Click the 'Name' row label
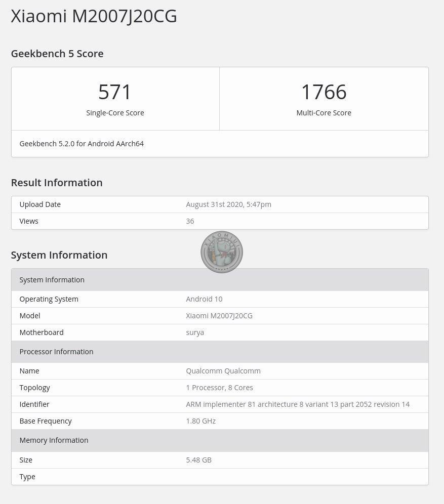 pos(29,371)
